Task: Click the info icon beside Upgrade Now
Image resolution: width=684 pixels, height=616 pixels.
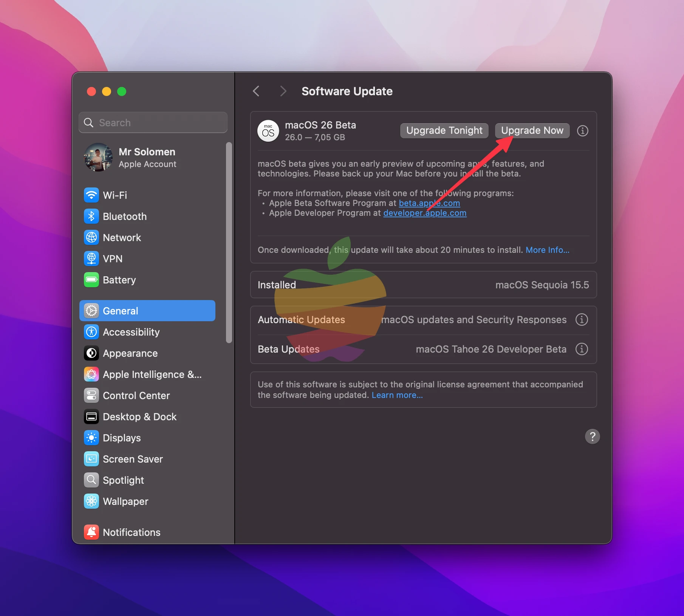Action: (x=582, y=131)
